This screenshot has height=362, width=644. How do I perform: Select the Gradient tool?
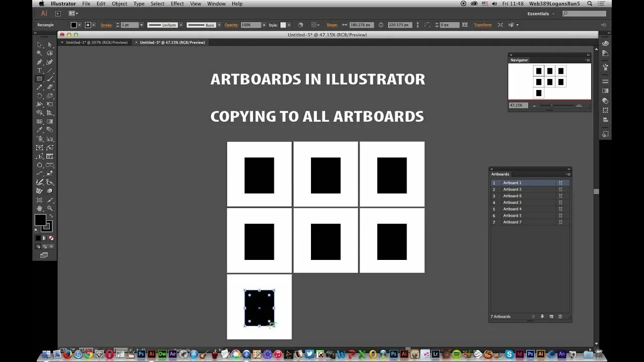click(50, 122)
